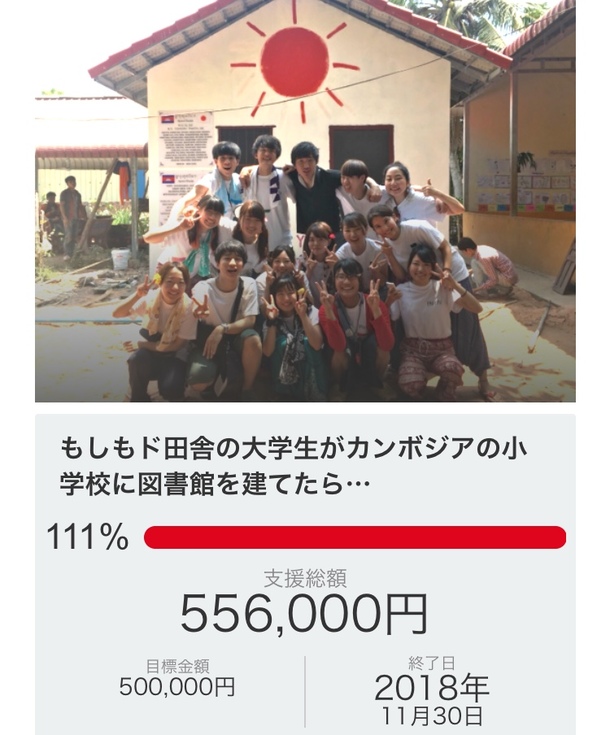Click the 11月30日 end date
This screenshot has height=735, width=610.
pyautogui.click(x=432, y=715)
